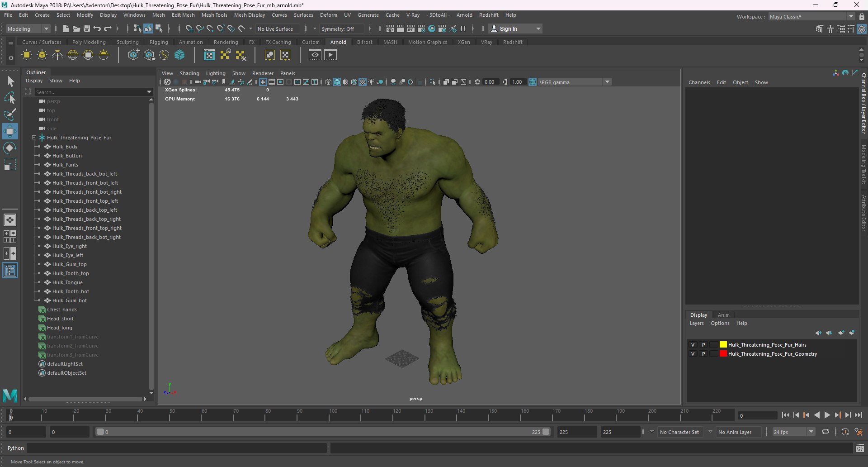Click the Python command language label
Viewport: 868px width, 467px height.
pos(16,448)
